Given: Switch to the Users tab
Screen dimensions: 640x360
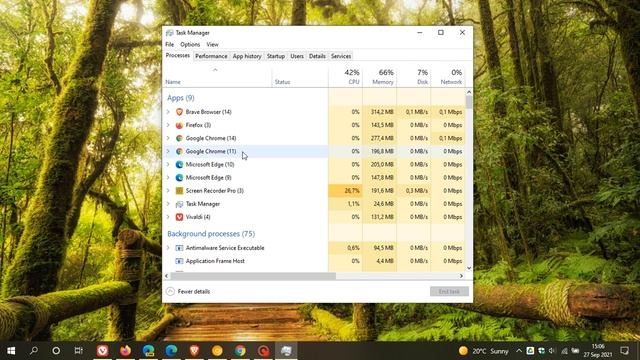Looking at the screenshot, I should point(297,56).
